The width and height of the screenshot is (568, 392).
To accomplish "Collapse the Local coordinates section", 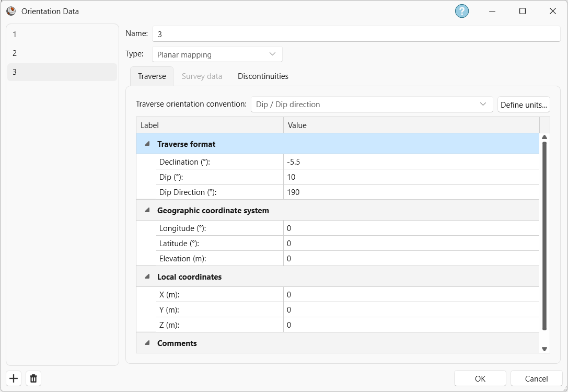I will point(147,276).
